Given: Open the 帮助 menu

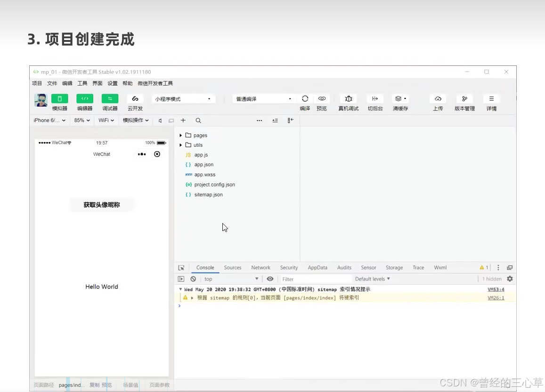Looking at the screenshot, I should tap(128, 83).
